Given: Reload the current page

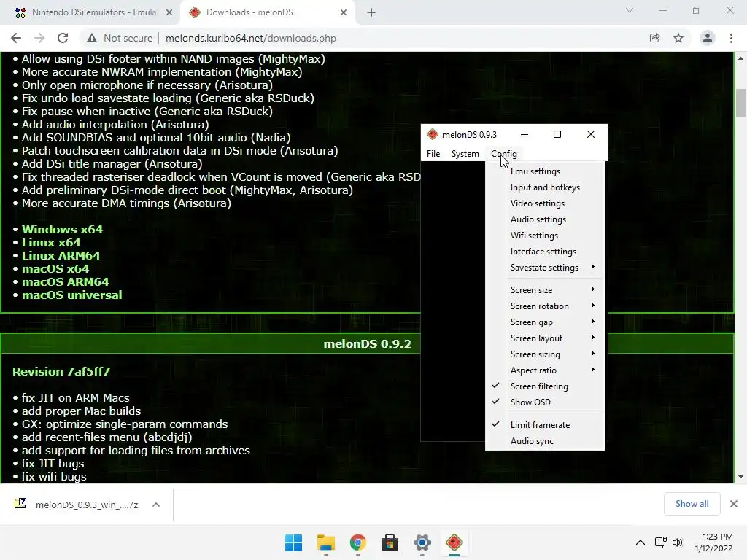Looking at the screenshot, I should [x=63, y=38].
